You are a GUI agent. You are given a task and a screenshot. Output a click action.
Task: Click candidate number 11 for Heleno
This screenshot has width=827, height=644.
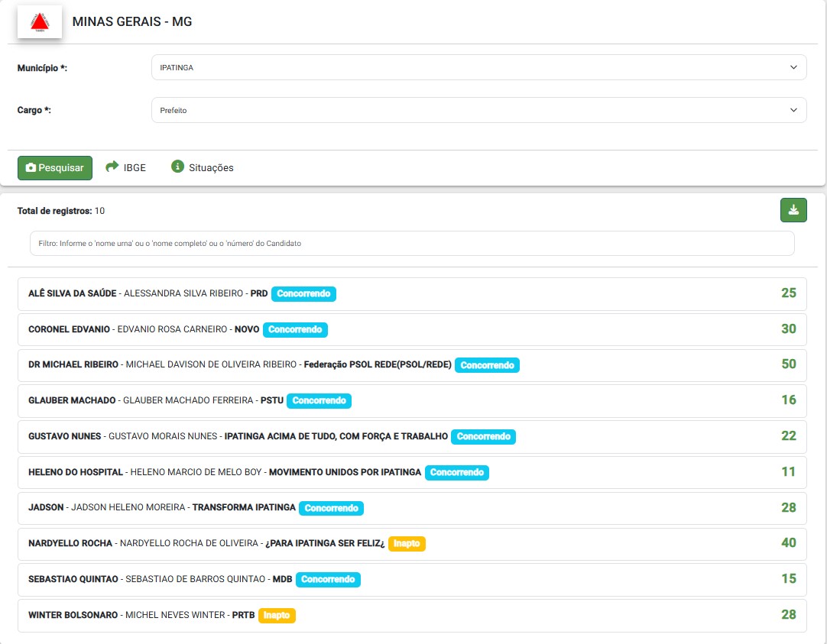coord(788,472)
